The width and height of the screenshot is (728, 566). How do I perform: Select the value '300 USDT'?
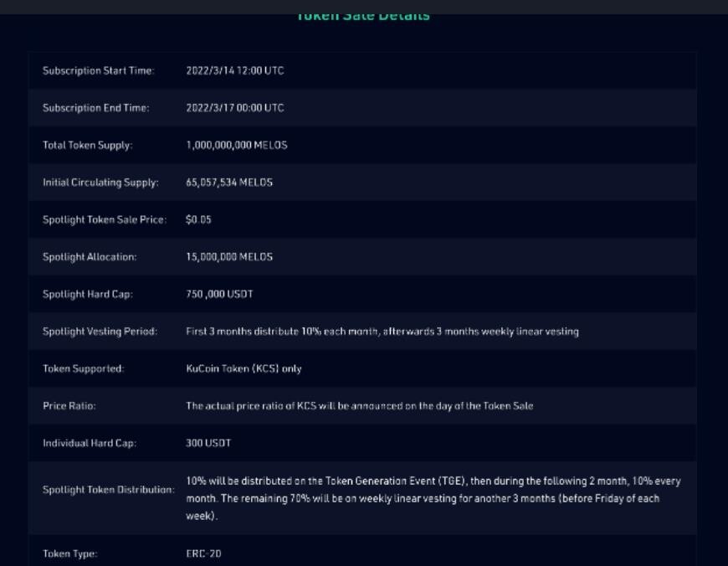click(208, 443)
